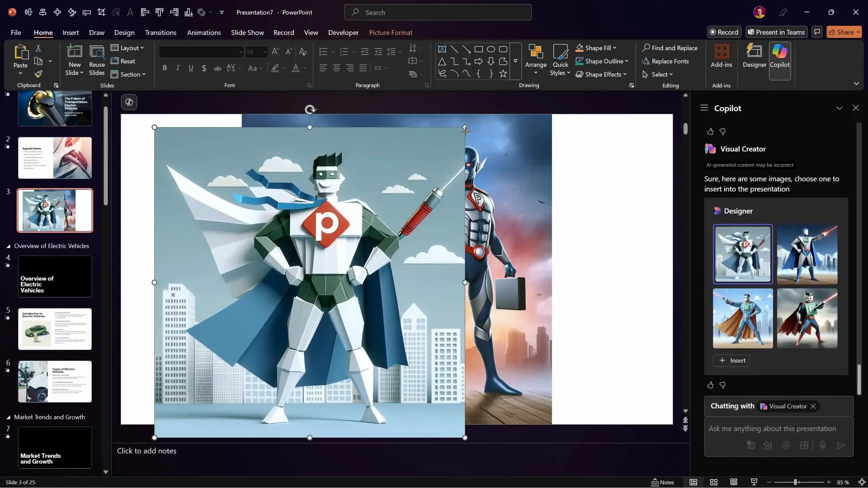Open the File menu

[16, 33]
